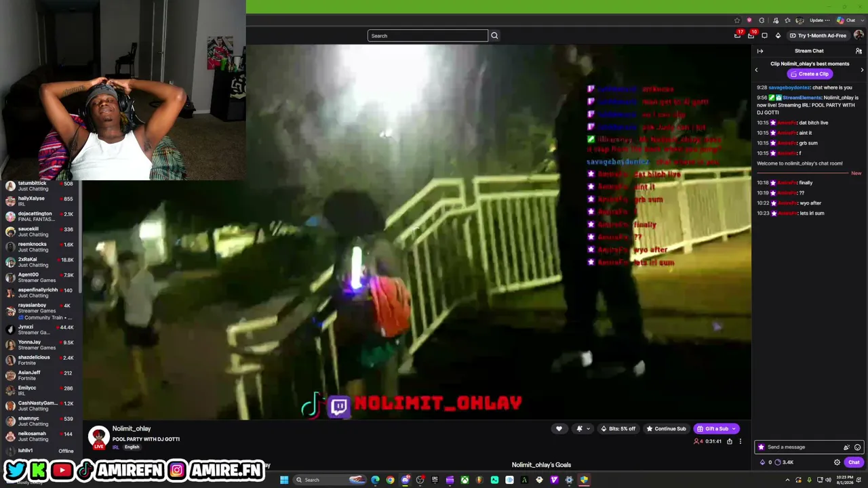Screen dimensions: 868x488
Task: Open Epic Games Launcher from the taskbar
Action: click(435, 480)
